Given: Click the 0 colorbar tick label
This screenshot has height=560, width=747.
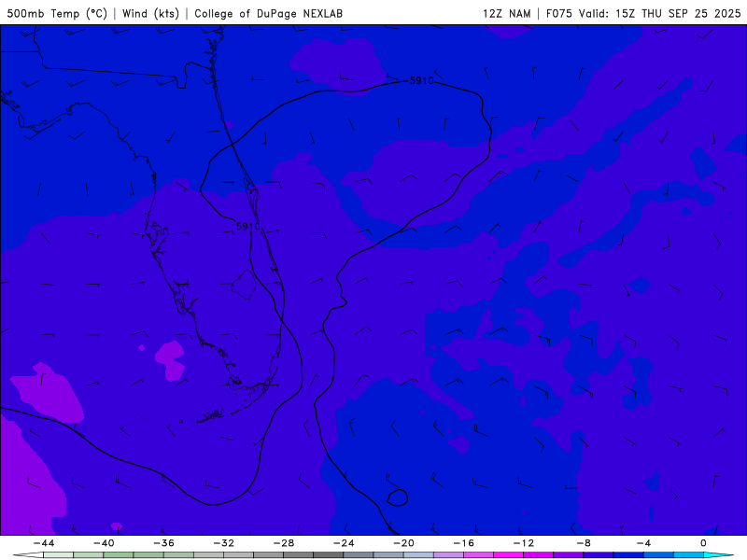Looking at the screenshot, I should (x=704, y=543).
